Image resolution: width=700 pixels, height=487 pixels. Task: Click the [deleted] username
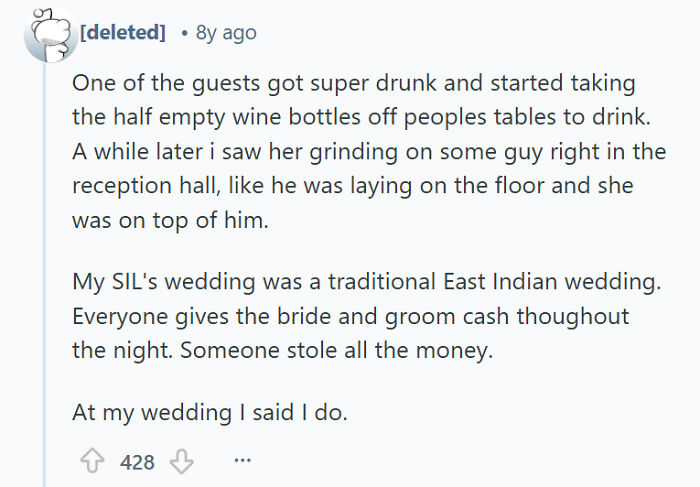[x=122, y=32]
